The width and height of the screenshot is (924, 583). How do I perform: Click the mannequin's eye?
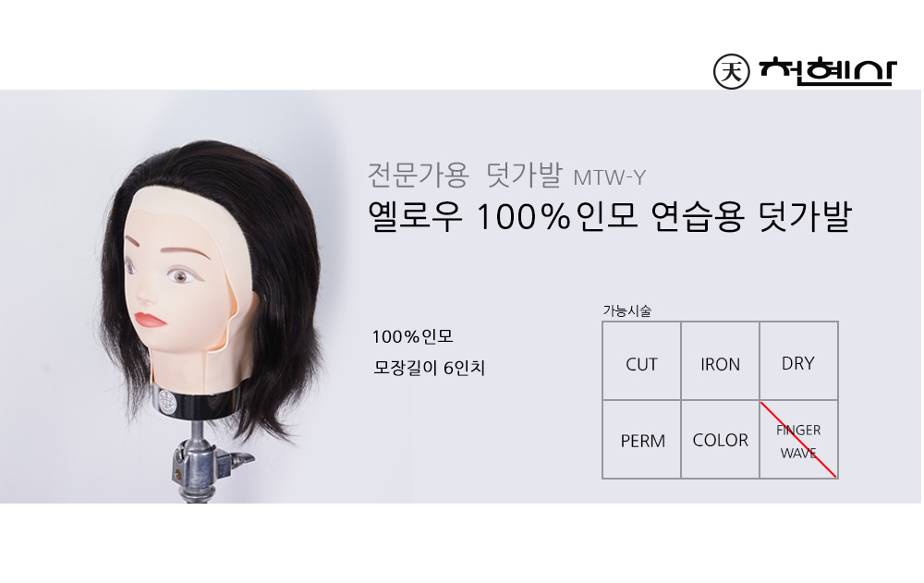(180, 275)
